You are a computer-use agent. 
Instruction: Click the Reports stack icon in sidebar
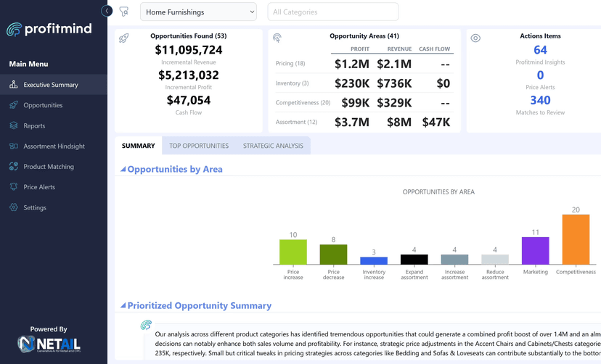[13, 125]
